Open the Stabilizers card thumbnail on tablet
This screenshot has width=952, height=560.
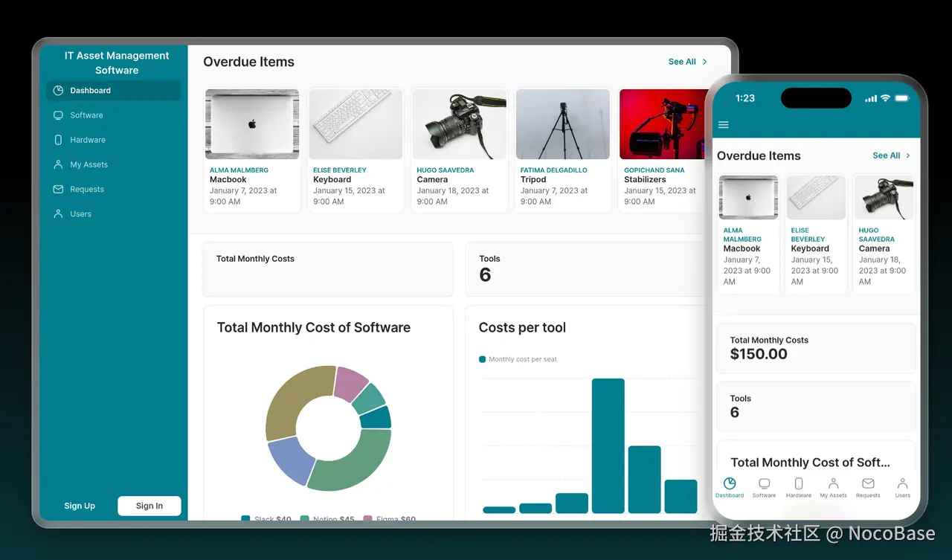pyautogui.click(x=662, y=124)
